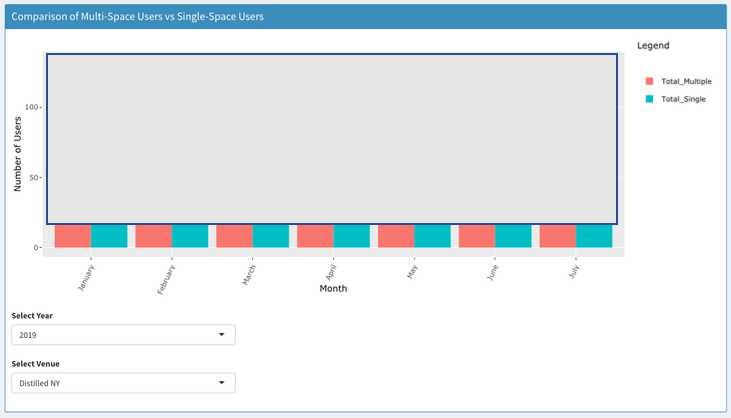Pick the March teal bar

point(271,236)
